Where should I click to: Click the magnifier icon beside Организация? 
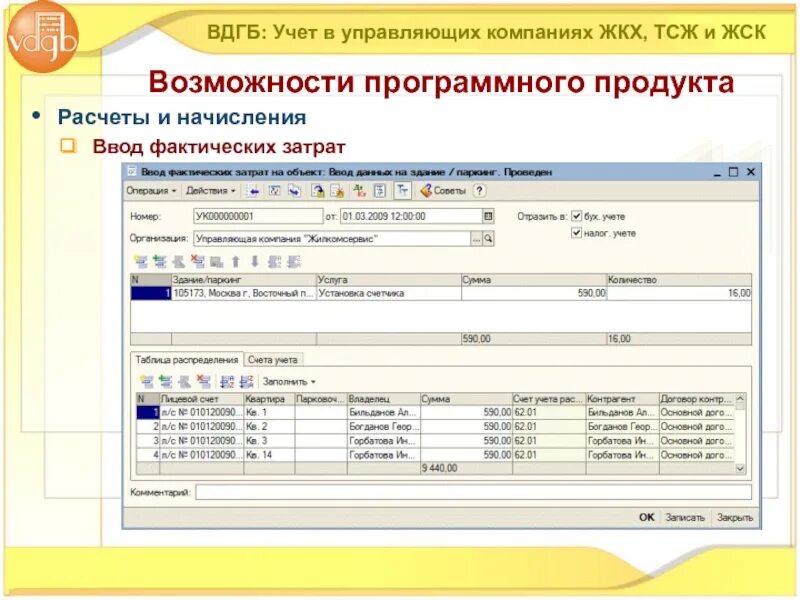(x=488, y=238)
